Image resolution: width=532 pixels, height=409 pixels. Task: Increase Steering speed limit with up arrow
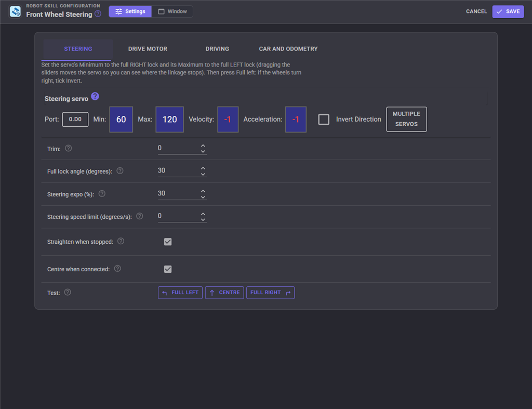pos(203,214)
